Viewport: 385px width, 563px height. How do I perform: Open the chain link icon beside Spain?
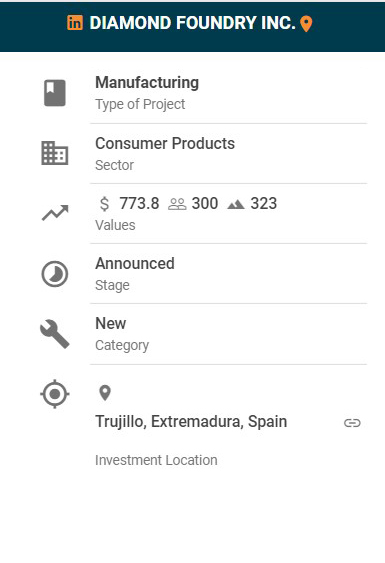(352, 423)
